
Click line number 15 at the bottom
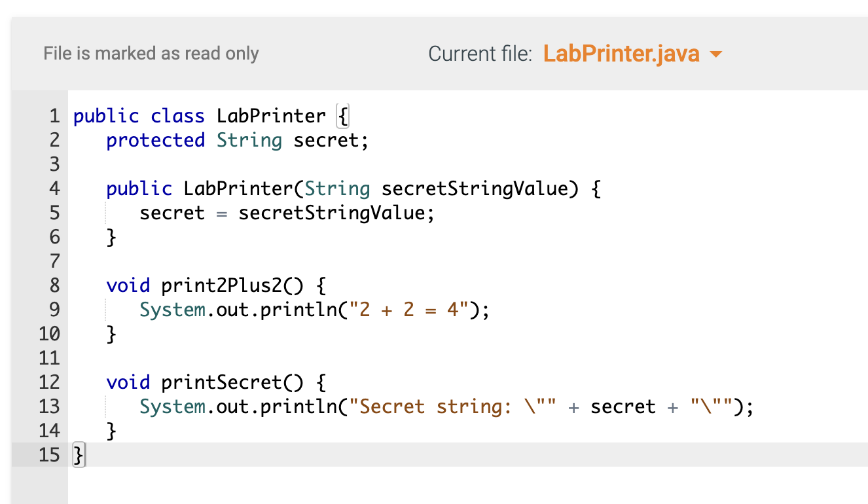point(49,455)
